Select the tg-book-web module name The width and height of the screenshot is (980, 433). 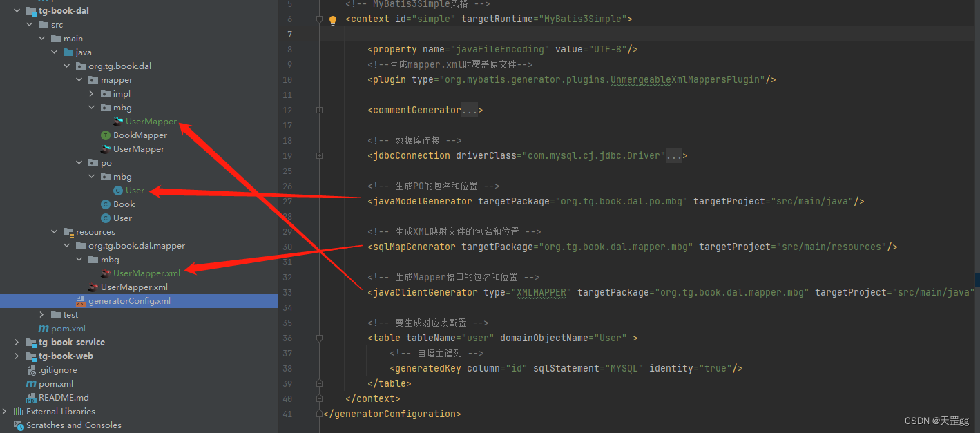click(x=66, y=356)
